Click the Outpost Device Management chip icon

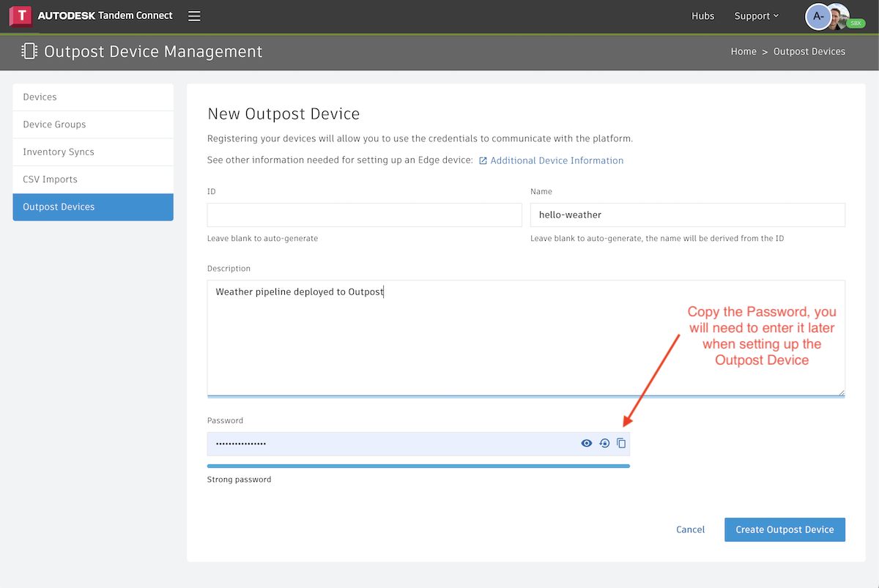[29, 51]
